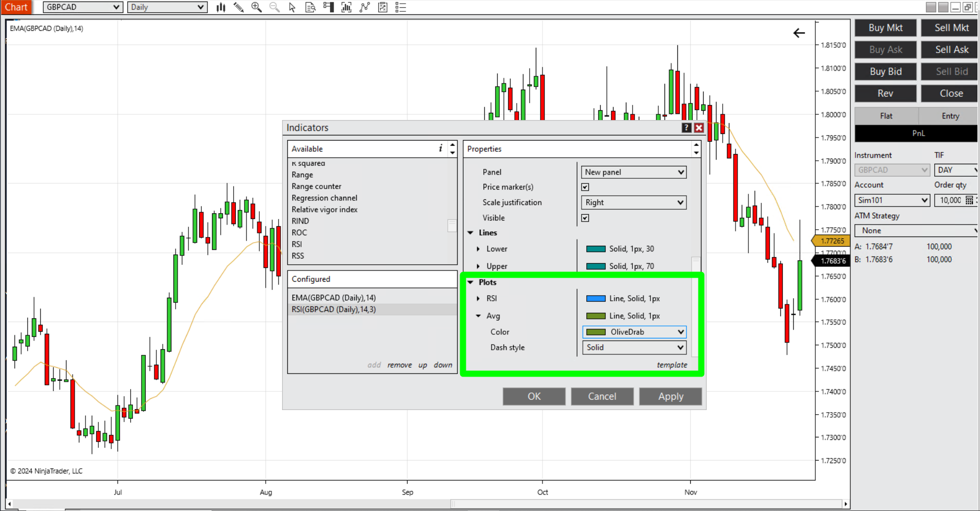Select RSI in the Available list
This screenshot has height=511, width=980.
297,244
